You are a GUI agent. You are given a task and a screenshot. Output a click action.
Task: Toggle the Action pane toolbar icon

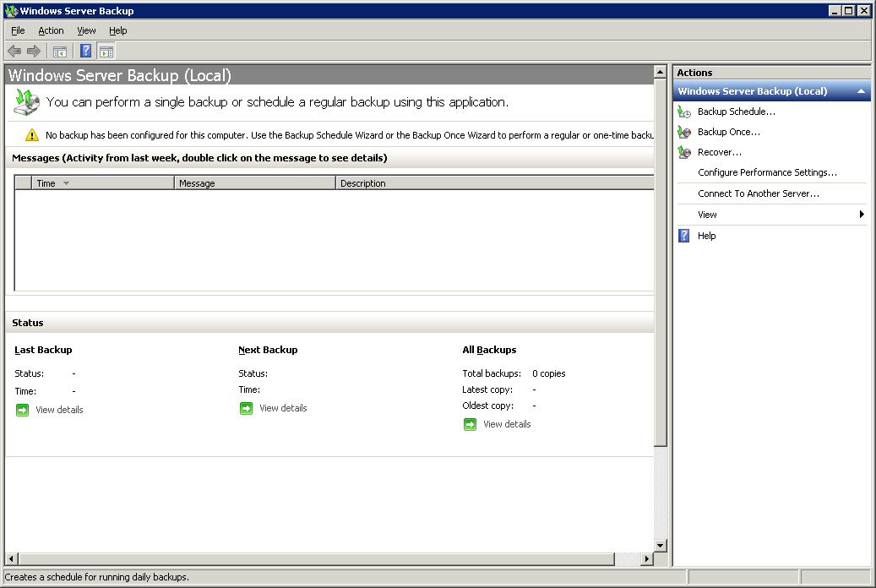(x=106, y=52)
